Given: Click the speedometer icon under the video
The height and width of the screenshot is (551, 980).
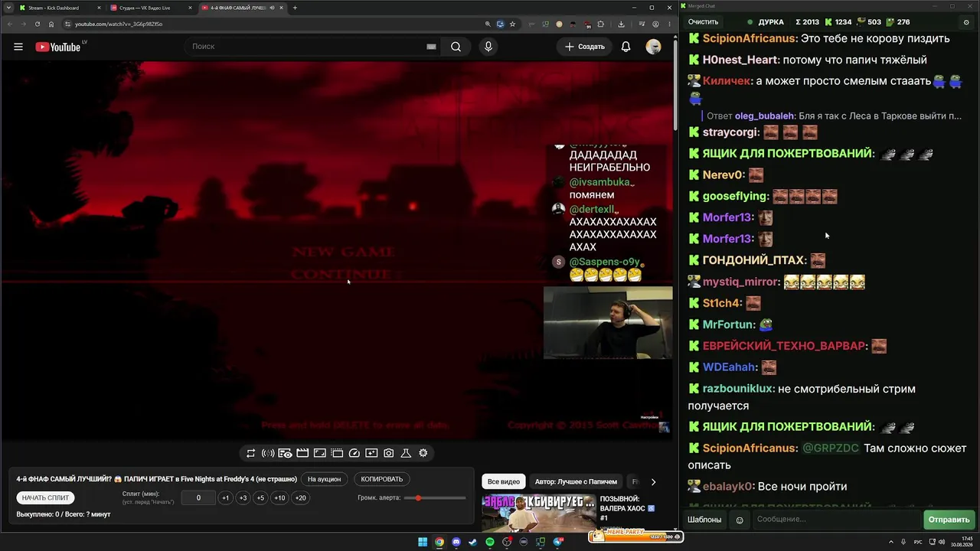Looking at the screenshot, I should (x=354, y=453).
